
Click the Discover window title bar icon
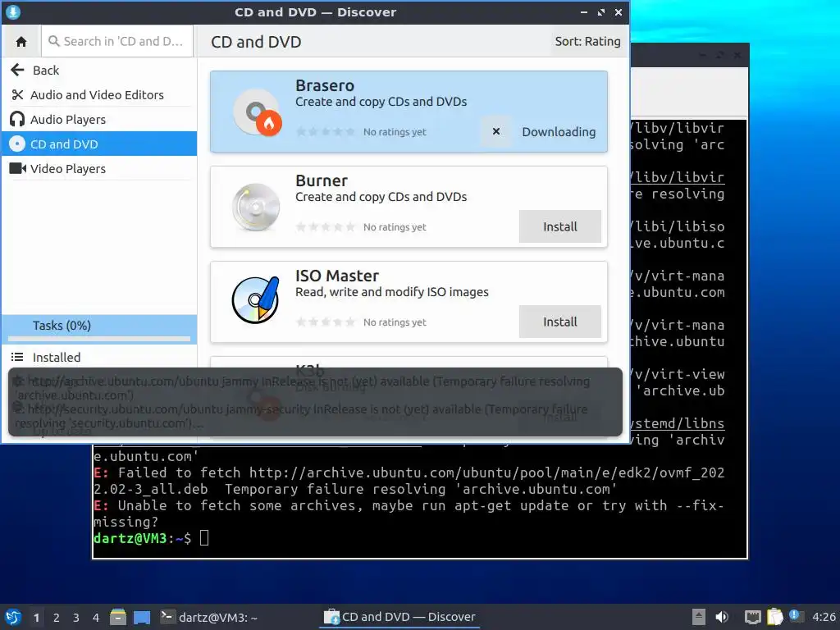pyautogui.click(x=13, y=11)
